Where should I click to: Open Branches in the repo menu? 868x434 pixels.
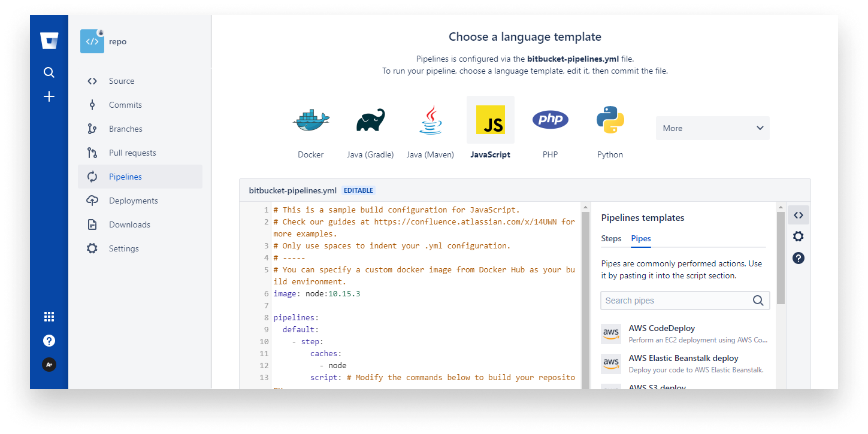(x=140, y=129)
